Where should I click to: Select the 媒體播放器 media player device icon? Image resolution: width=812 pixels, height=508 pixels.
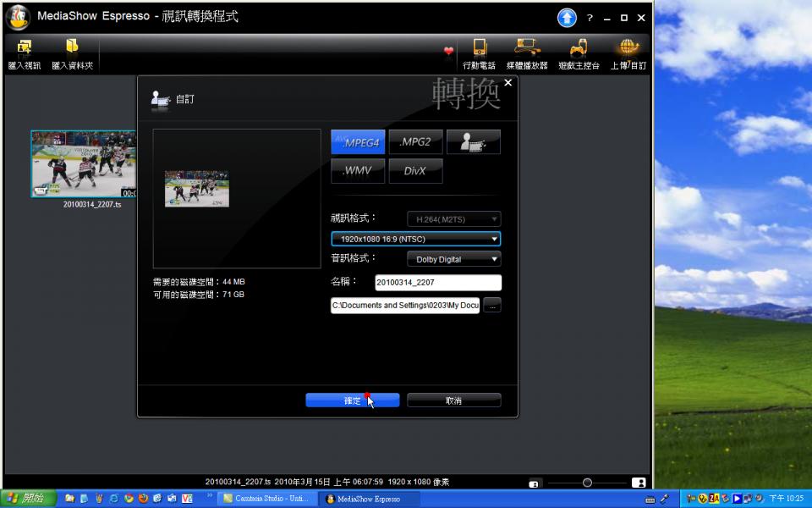click(x=527, y=47)
